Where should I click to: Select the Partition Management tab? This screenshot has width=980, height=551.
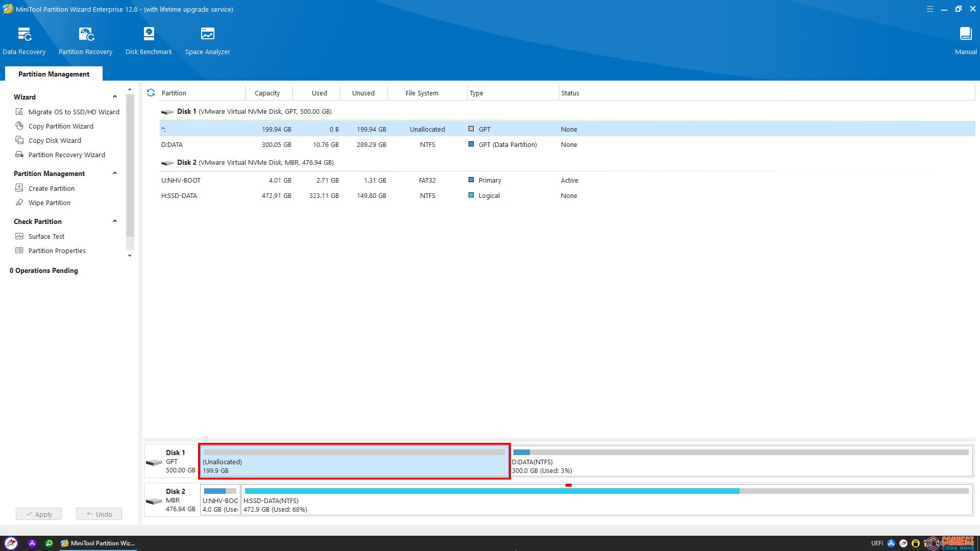click(54, 74)
